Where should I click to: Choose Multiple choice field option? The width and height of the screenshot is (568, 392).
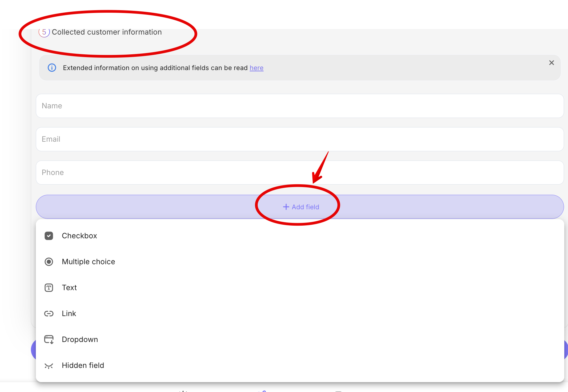[88, 262]
